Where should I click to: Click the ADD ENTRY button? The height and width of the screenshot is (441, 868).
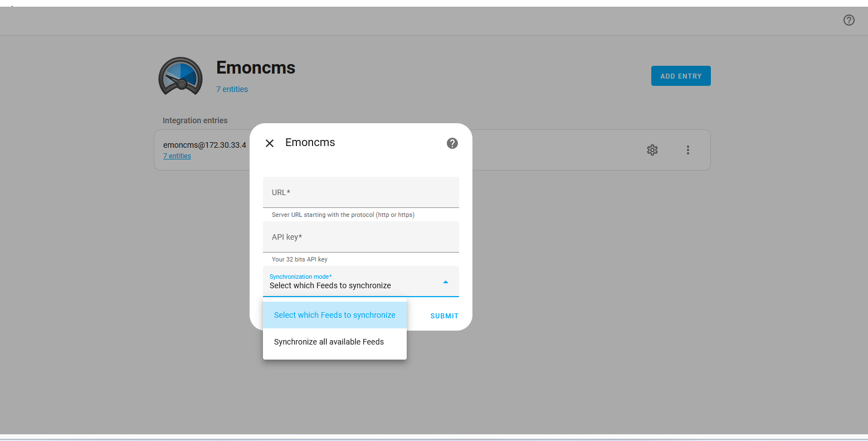point(681,76)
